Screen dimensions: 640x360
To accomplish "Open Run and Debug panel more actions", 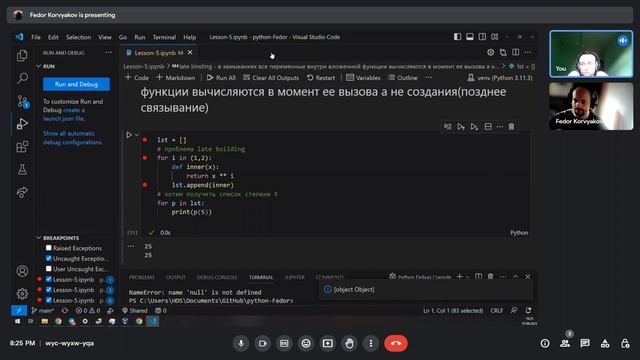I will coord(108,52).
